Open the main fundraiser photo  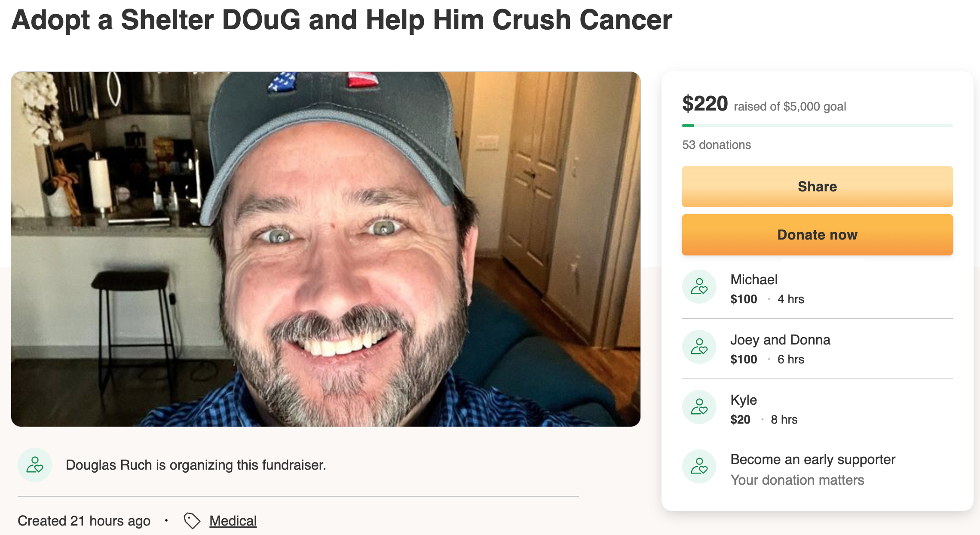[x=326, y=249]
